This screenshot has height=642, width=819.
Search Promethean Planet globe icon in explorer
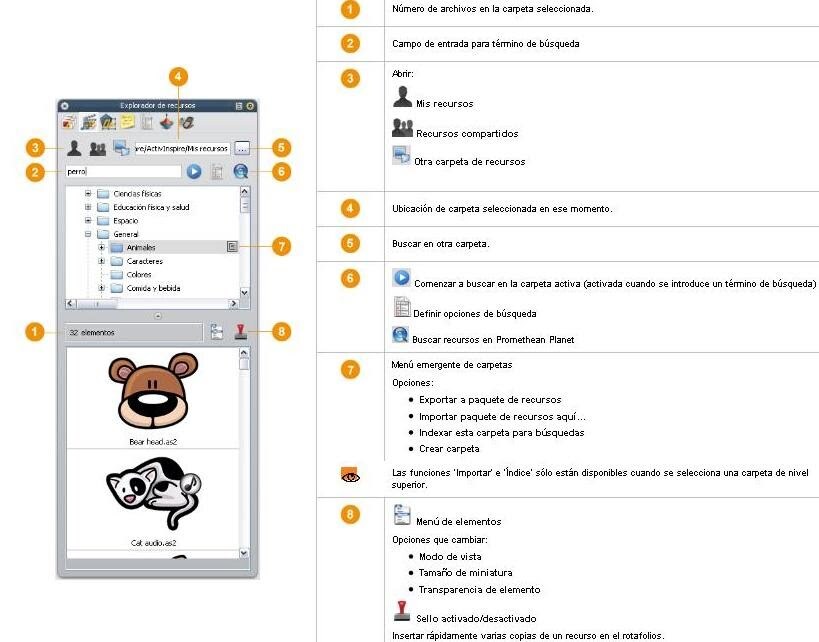pos(240,172)
